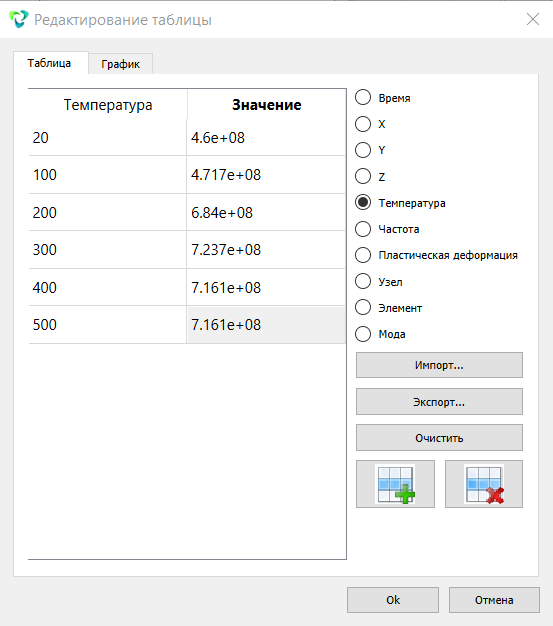Image resolution: width=553 pixels, height=626 pixels.
Task: Select the 6.84e+08 value cell
Action: [x=266, y=212]
